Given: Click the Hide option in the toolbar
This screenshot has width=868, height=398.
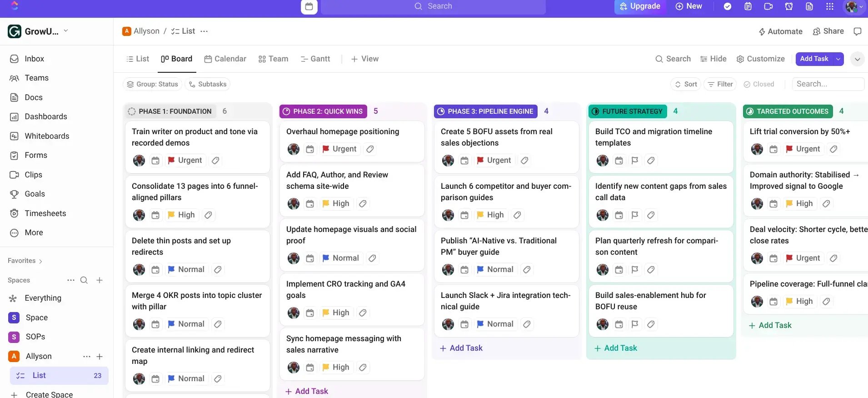Looking at the screenshot, I should point(713,59).
